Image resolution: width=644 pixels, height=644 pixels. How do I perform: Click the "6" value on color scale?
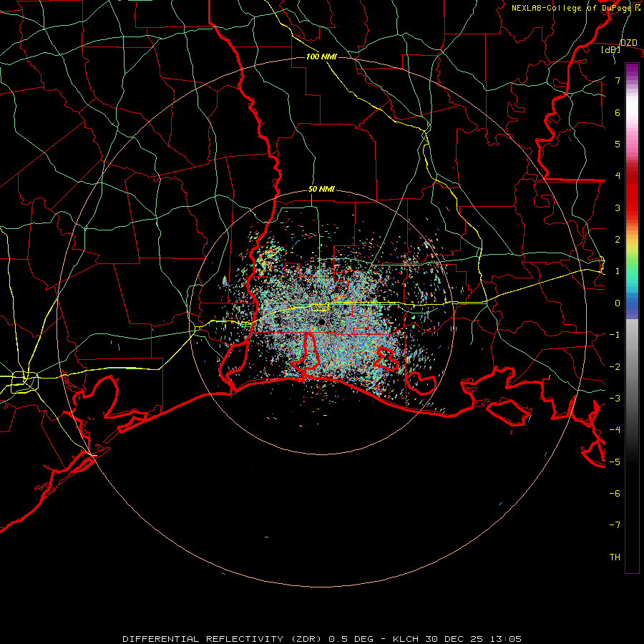click(x=618, y=112)
